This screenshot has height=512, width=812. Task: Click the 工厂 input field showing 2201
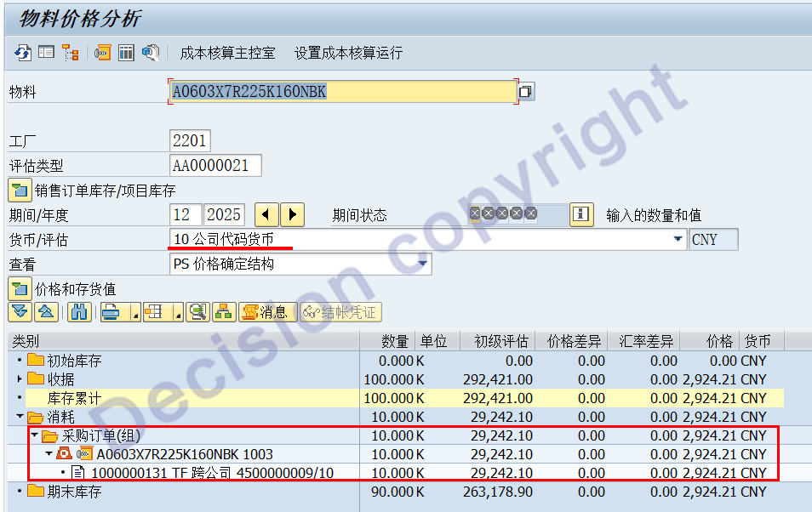(189, 140)
